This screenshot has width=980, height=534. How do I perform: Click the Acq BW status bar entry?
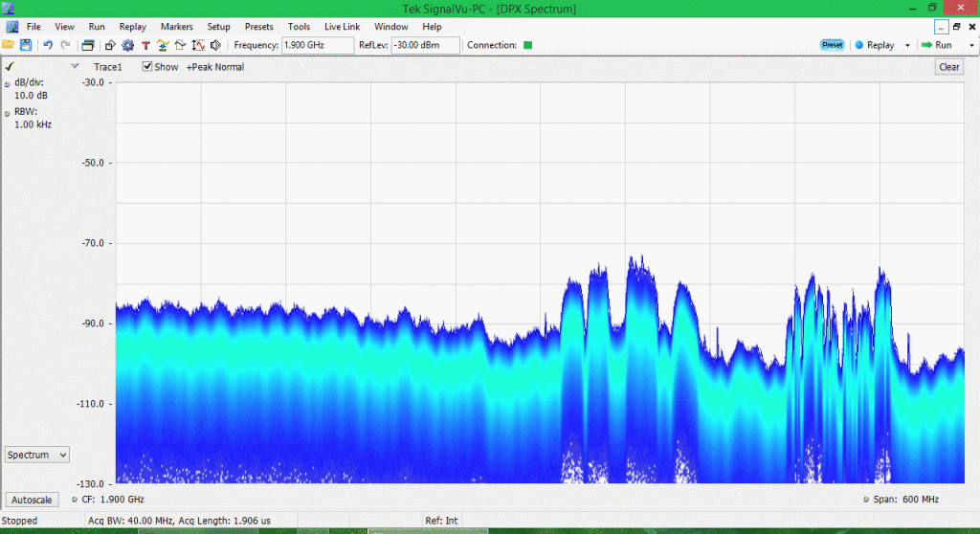pyautogui.click(x=179, y=521)
